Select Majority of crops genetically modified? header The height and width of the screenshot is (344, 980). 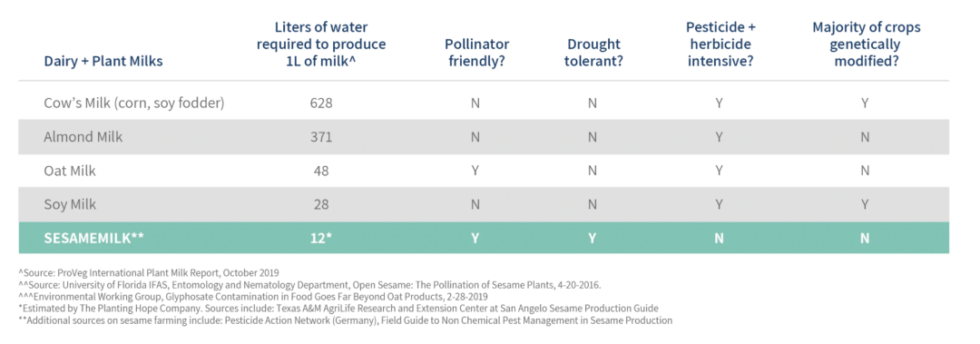(866, 44)
